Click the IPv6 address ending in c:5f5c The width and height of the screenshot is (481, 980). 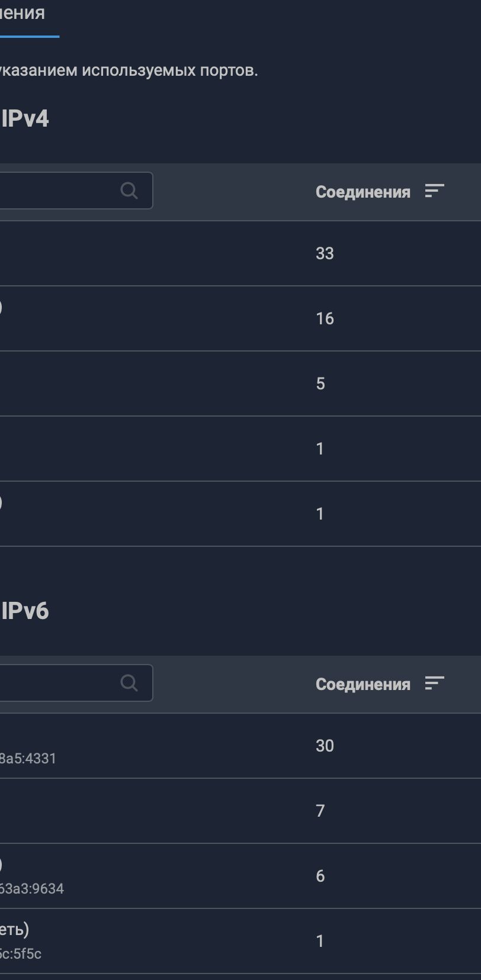tap(21, 954)
